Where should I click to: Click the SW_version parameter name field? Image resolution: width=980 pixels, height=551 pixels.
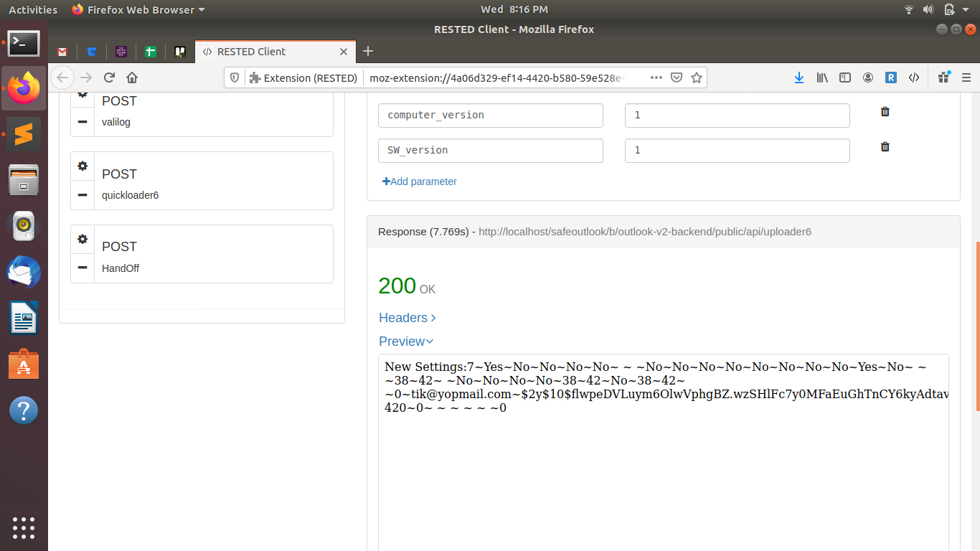(x=490, y=151)
